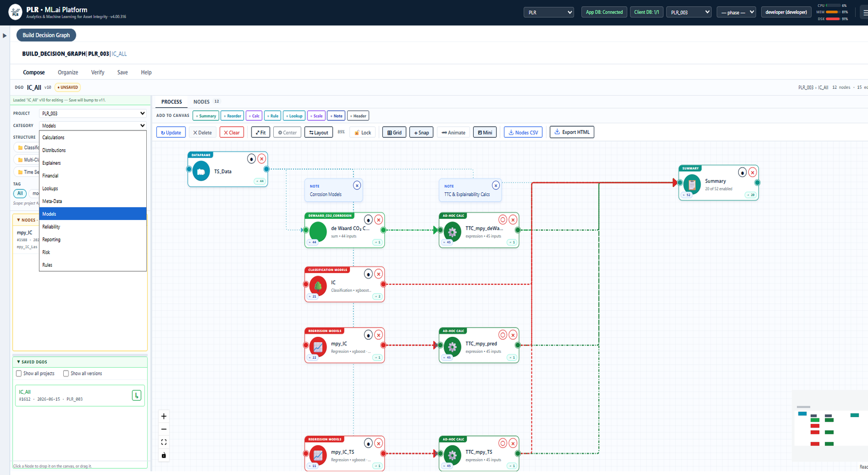Viewport: 868px width, 475px height.
Task: Select Calculations in category list
Action: (x=93, y=138)
